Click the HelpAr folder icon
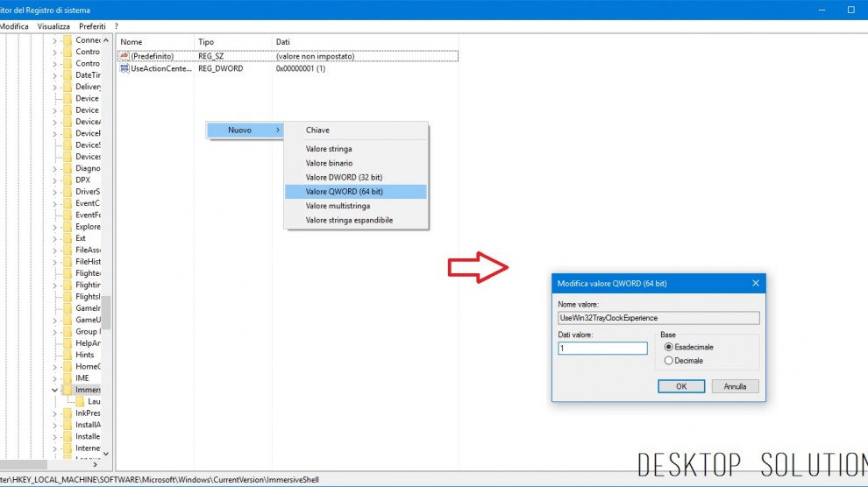Screen dimensions: 868x487 click(x=68, y=343)
